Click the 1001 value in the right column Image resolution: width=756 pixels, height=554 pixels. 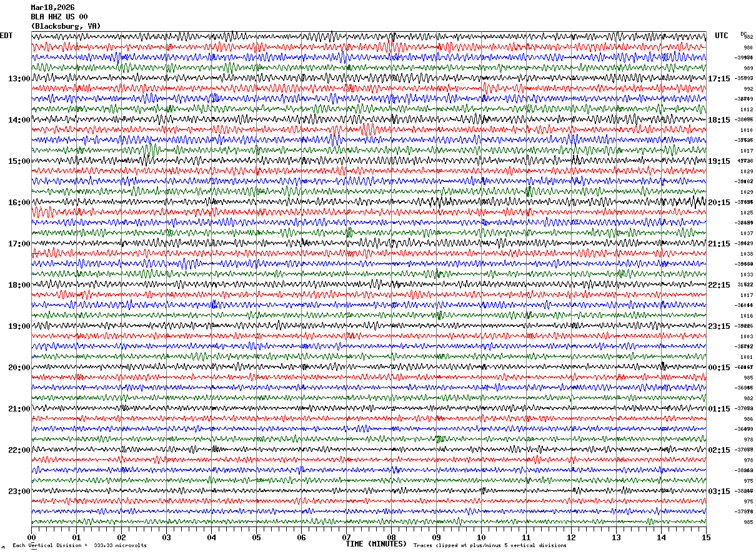747,357
